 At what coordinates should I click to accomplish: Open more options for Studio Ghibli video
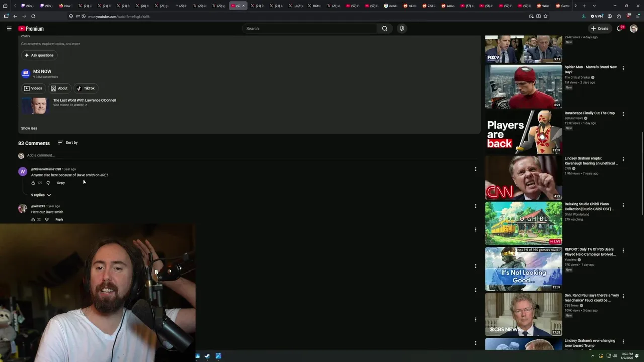coord(623,205)
